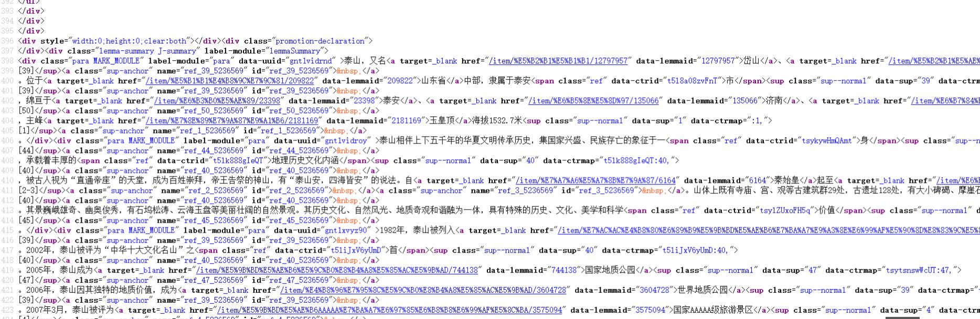
Task: Select the anchor text "岱山"
Action: pyautogui.click(x=752, y=61)
